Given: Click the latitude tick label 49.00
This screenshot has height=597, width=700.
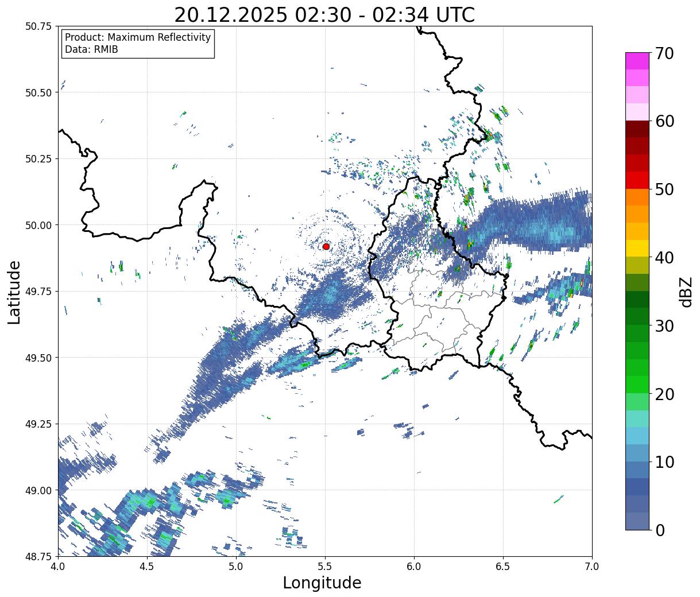Looking at the screenshot, I should (38, 490).
